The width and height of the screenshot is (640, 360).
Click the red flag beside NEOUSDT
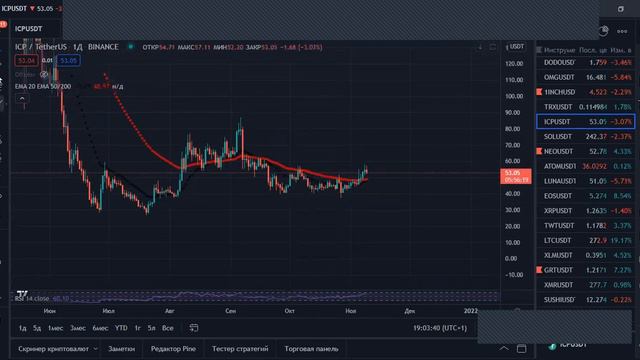click(x=539, y=151)
